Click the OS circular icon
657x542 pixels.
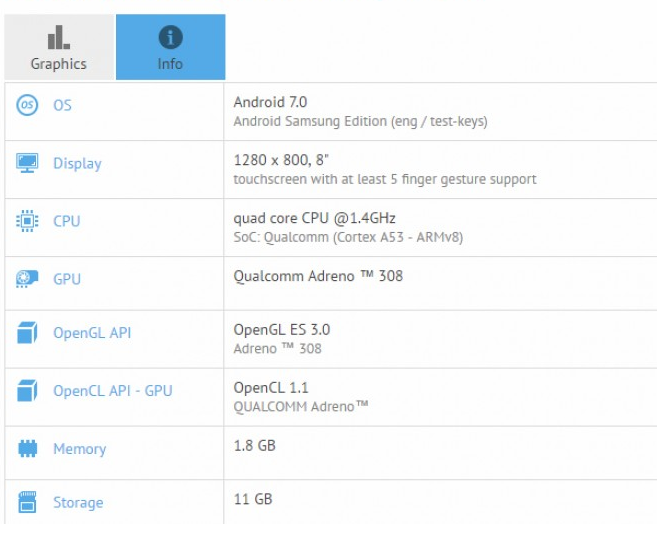[x=27, y=105]
